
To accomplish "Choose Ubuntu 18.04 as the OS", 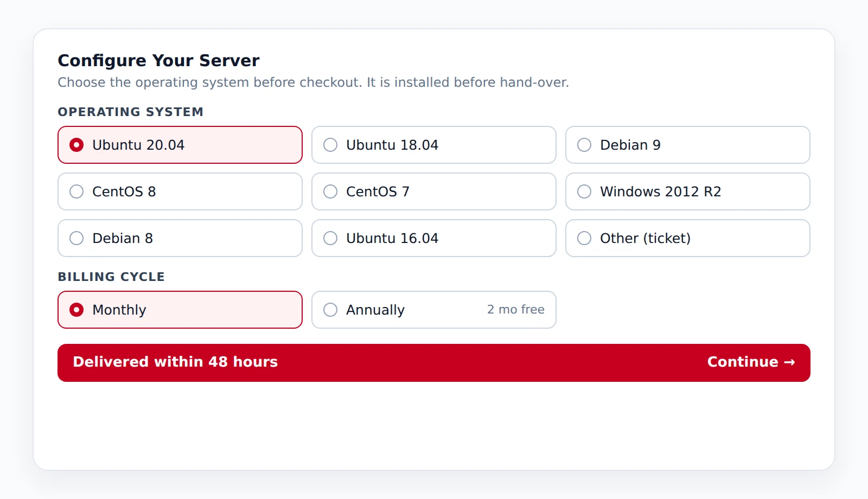I will (434, 145).
